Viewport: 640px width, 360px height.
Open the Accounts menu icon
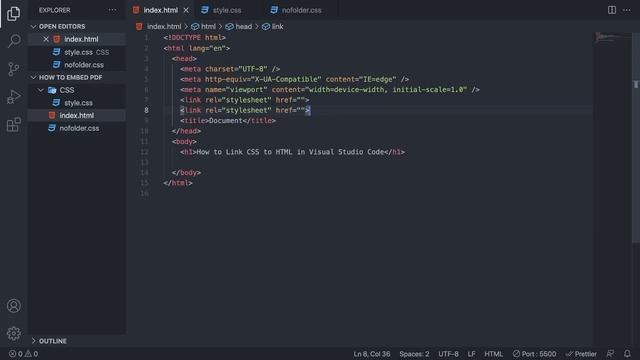coord(13,306)
